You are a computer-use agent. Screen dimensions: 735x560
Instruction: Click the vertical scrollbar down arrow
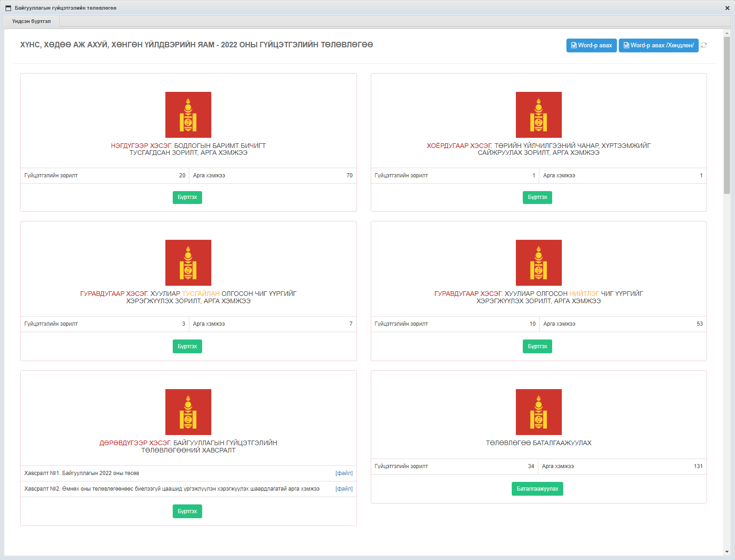(727, 552)
